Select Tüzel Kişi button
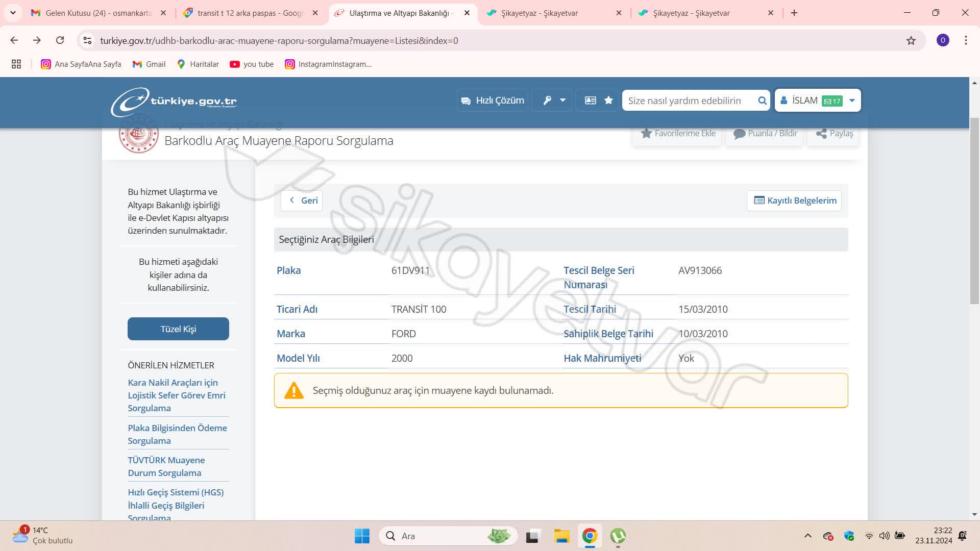The image size is (980, 551). (x=178, y=329)
